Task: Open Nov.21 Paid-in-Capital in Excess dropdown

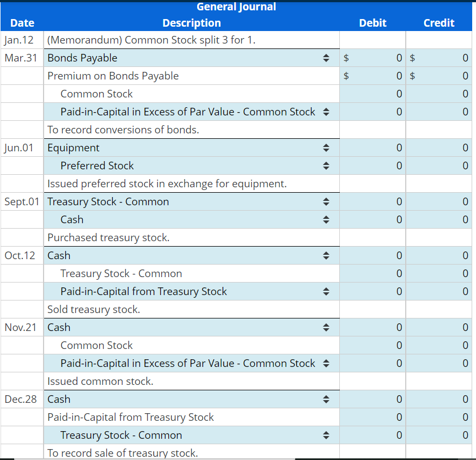Action: (x=192, y=363)
